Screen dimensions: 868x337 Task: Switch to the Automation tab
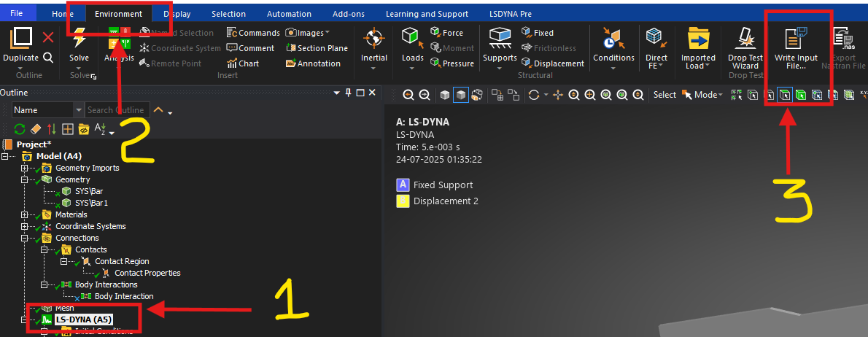click(x=289, y=14)
